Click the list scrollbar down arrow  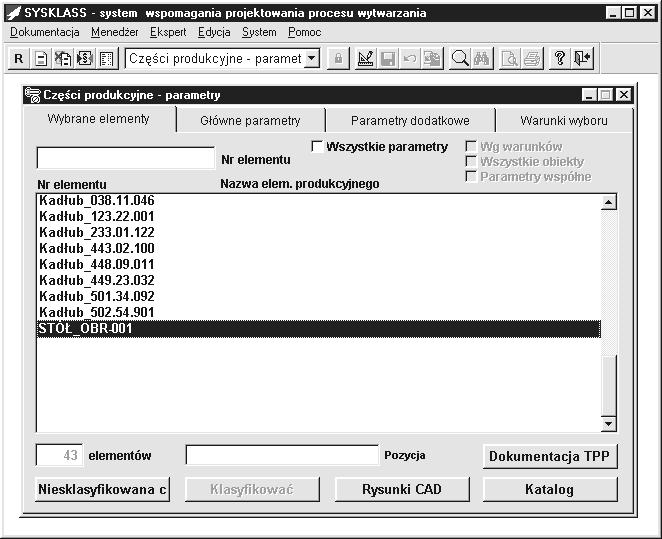pos(608,423)
